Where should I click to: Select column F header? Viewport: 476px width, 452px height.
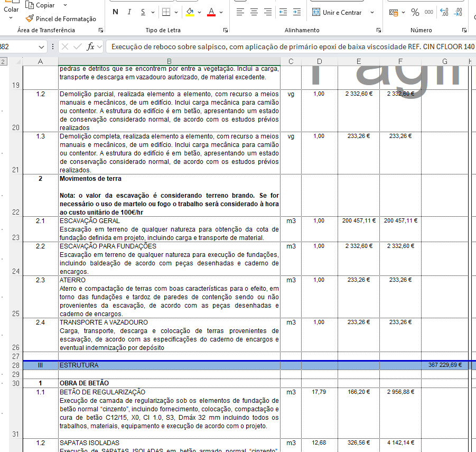[x=400, y=61]
